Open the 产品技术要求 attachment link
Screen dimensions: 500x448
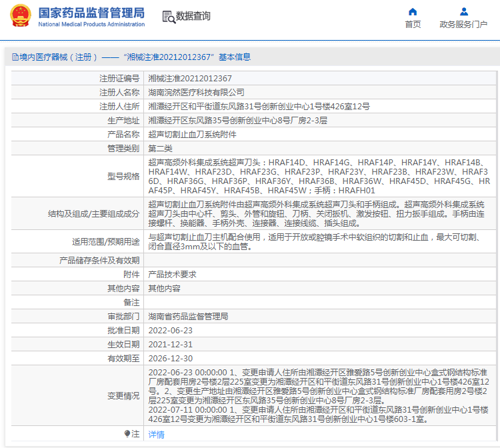coord(172,274)
